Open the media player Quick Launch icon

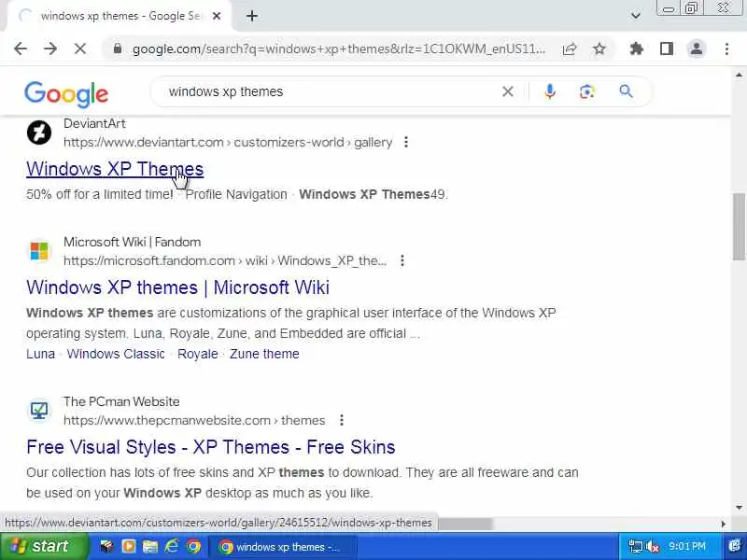(x=128, y=546)
